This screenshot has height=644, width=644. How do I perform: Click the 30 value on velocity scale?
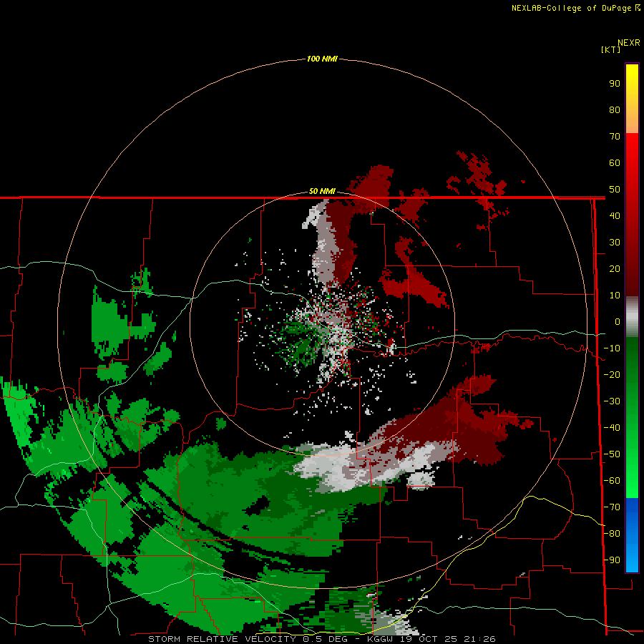pos(615,243)
